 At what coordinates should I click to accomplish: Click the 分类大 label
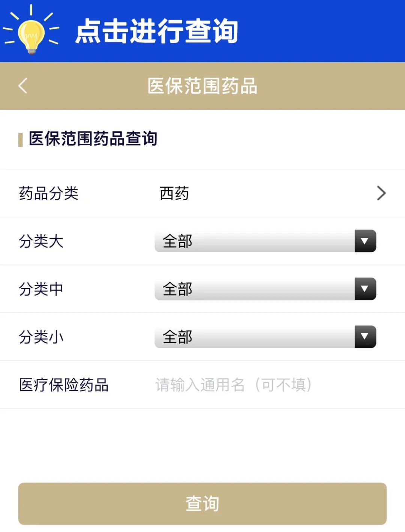point(41,241)
